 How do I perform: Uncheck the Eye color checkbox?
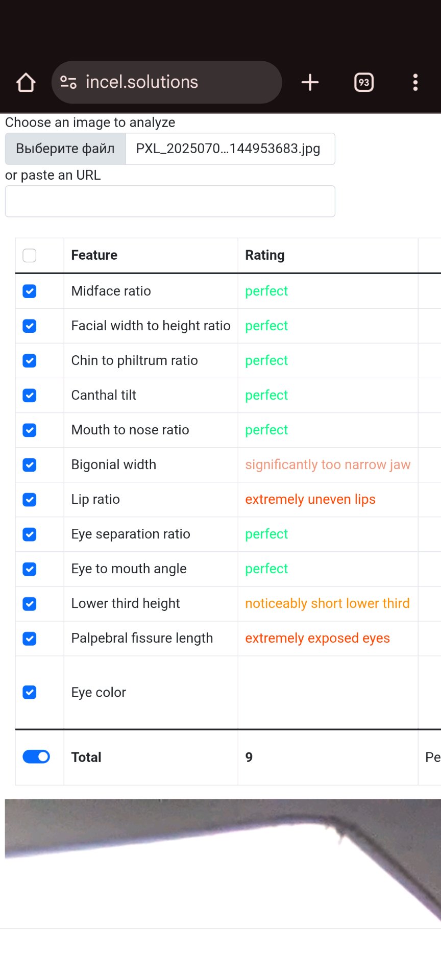point(30,692)
